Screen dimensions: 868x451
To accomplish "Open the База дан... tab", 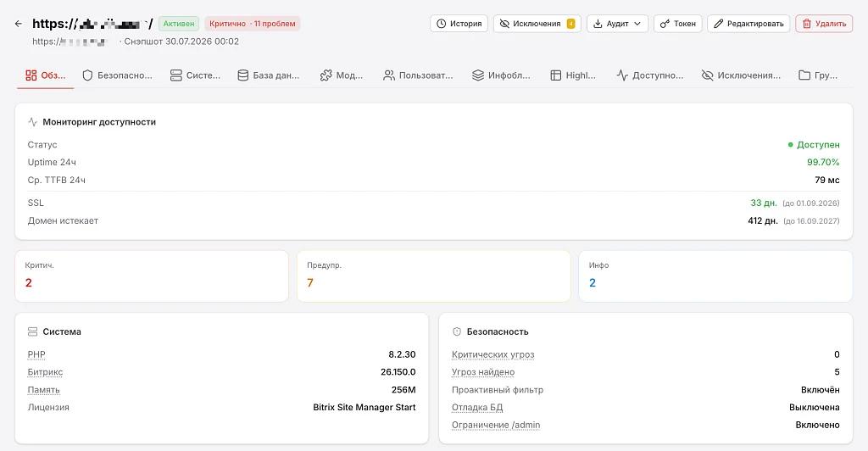I will (x=269, y=75).
